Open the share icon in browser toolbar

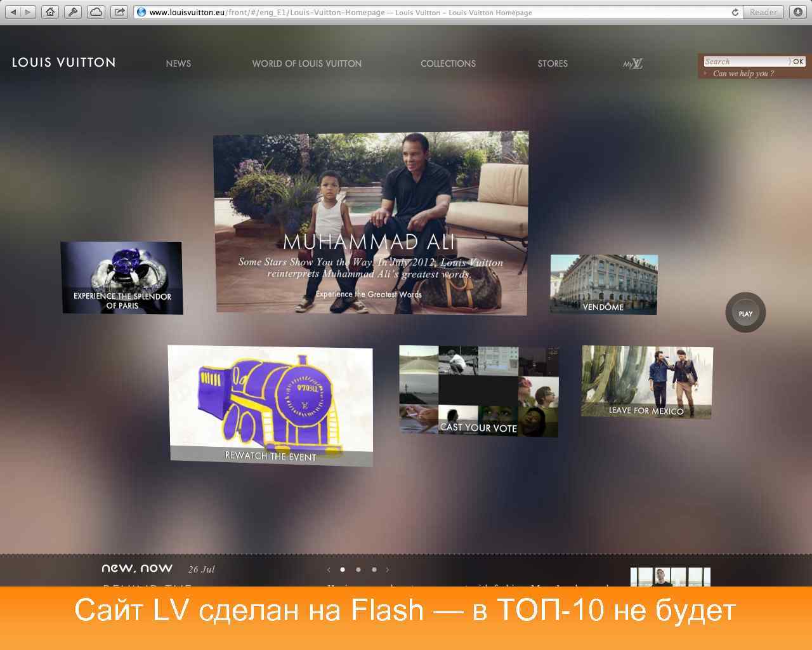pos(119,11)
